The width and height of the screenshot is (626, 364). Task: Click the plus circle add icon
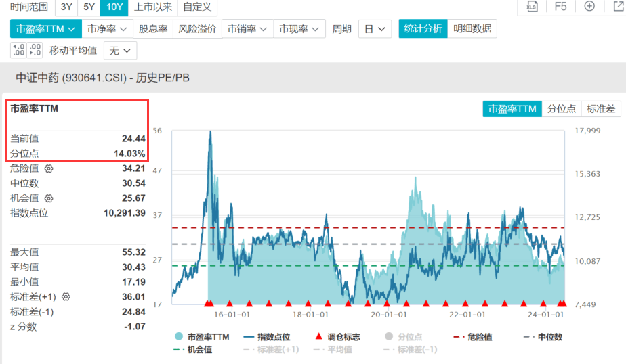[x=589, y=6]
